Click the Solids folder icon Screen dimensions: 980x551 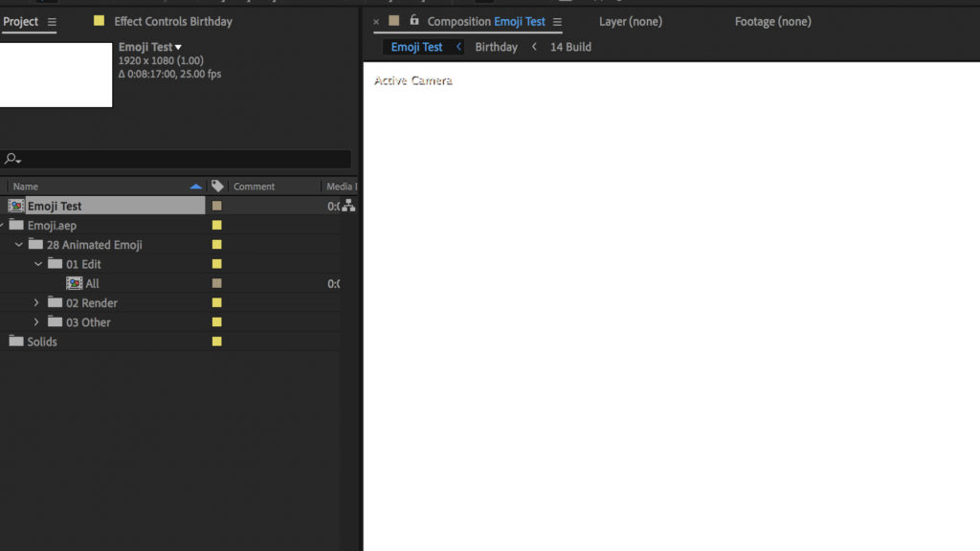click(x=16, y=342)
